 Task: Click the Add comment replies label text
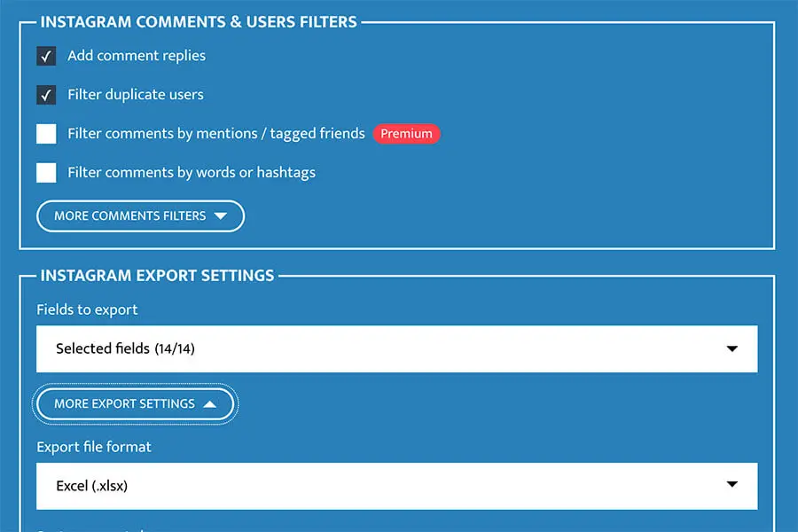(137, 56)
